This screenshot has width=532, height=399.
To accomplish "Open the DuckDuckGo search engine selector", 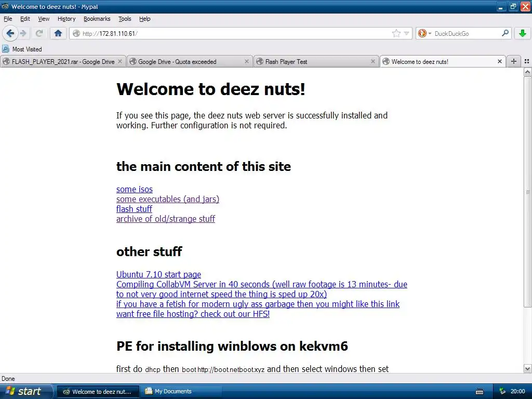I will click(424, 33).
